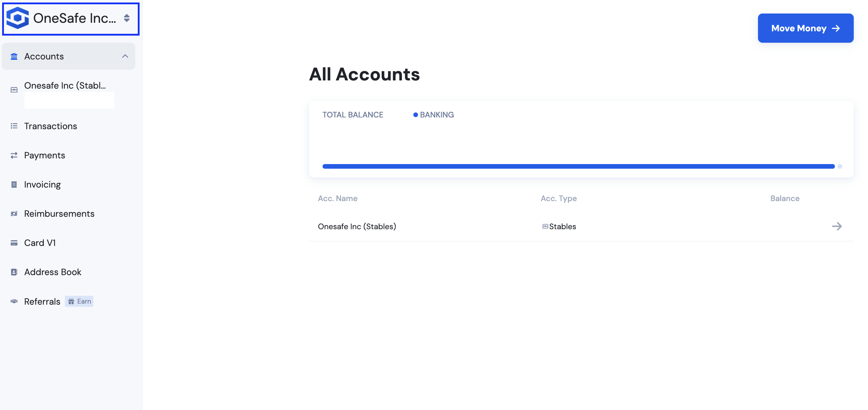Click the OneSafe hexagon logo
The height and width of the screenshot is (410, 868).
coord(17,18)
